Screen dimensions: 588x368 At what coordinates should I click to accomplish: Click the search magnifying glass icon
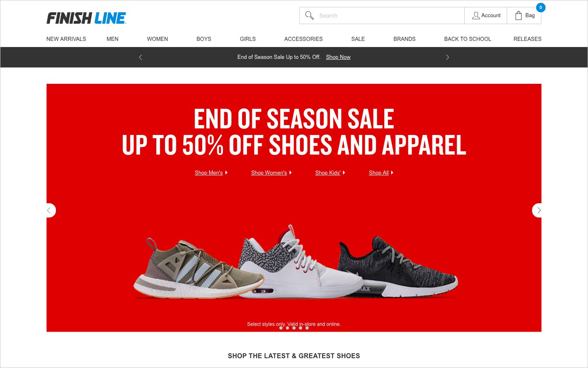tap(310, 16)
